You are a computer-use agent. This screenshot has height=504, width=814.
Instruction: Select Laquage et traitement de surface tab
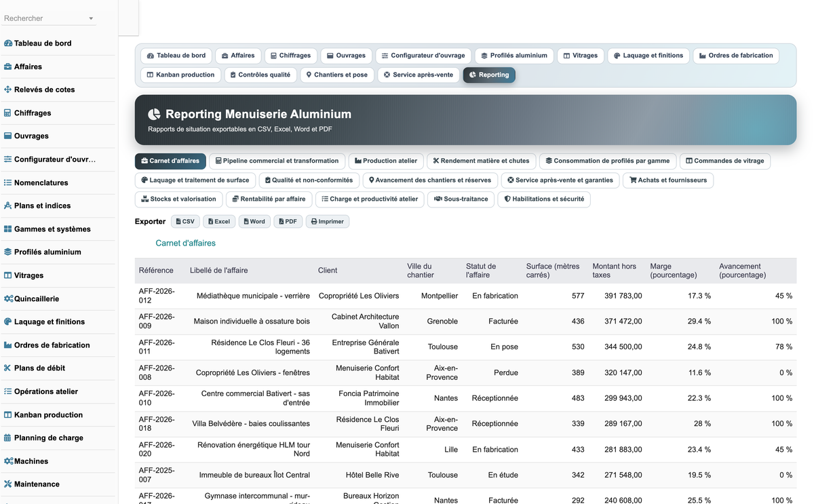point(196,180)
